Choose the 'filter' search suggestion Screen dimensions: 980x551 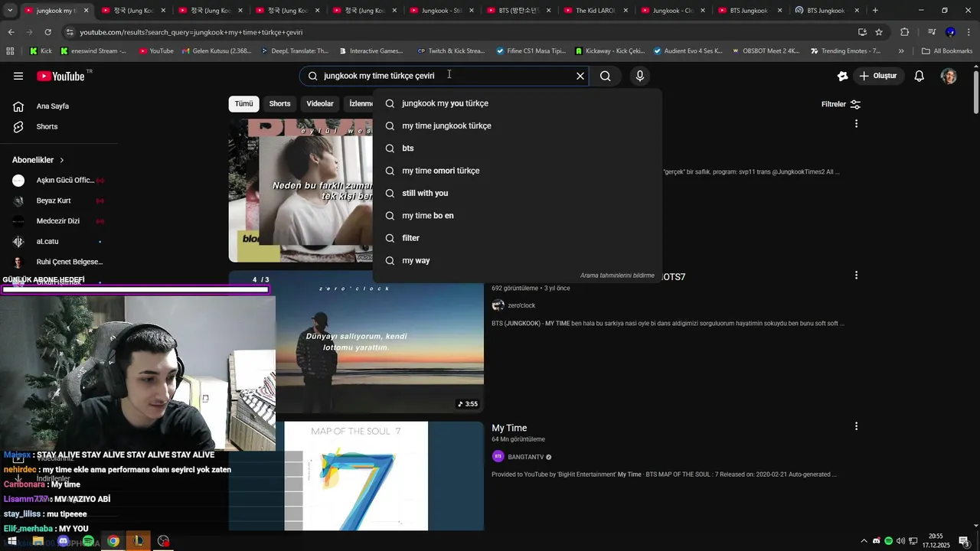(x=518, y=238)
